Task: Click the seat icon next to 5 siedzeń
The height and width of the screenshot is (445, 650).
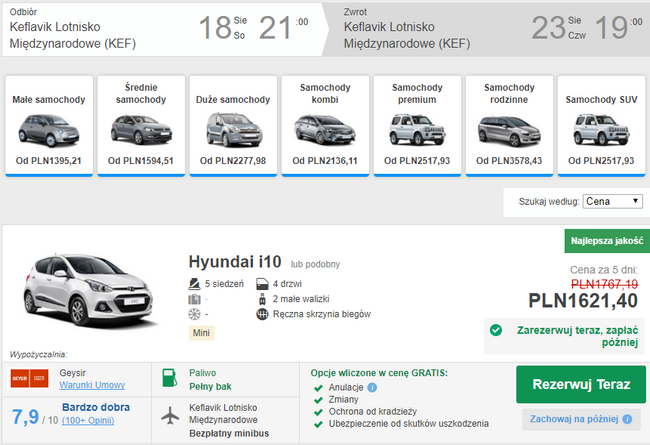Action: (194, 284)
